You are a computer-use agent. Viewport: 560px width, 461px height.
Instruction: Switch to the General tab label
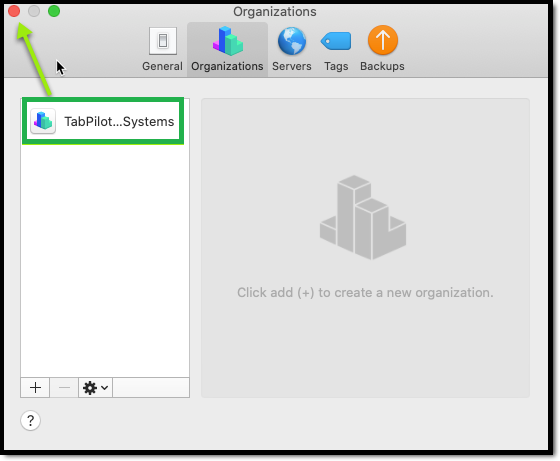pos(162,66)
